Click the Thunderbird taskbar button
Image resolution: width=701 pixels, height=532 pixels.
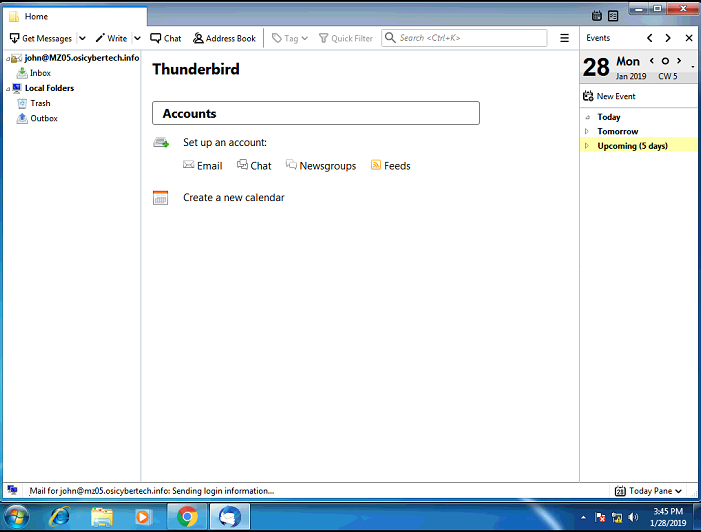[230, 517]
